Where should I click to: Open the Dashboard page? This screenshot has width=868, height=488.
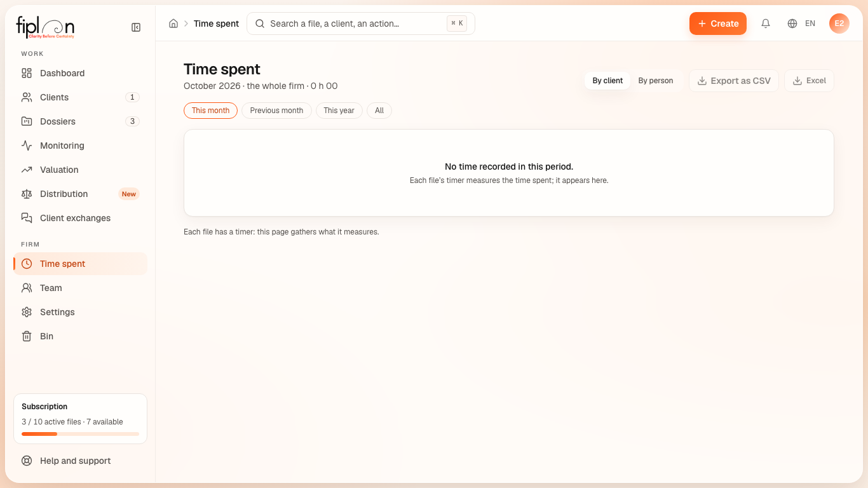[x=80, y=73]
